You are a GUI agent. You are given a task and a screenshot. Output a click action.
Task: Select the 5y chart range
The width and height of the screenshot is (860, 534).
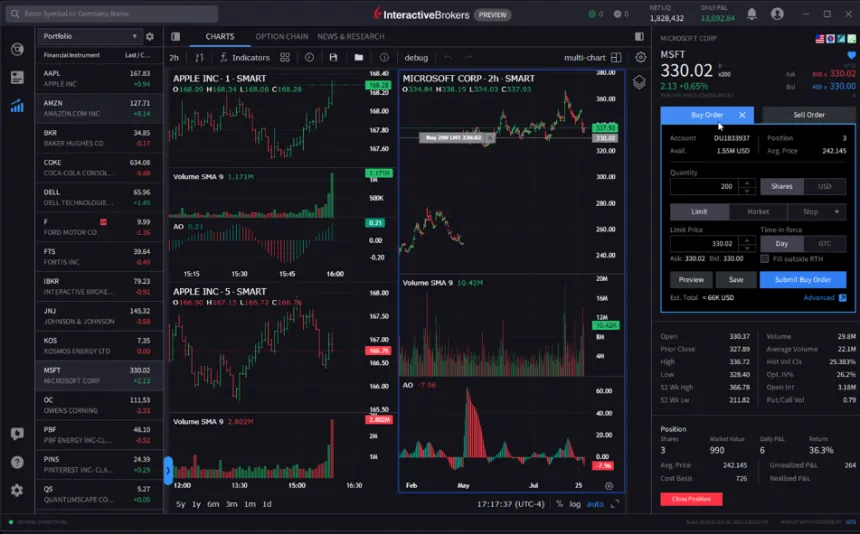[x=180, y=504]
